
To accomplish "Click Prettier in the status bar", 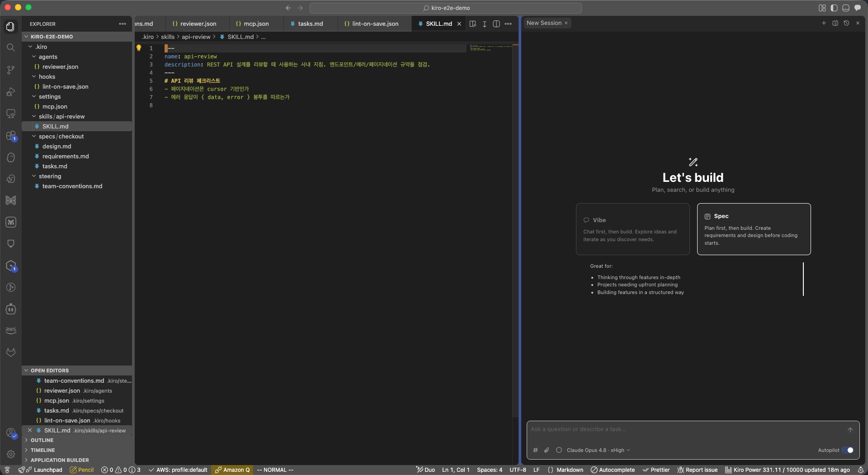I will 656,470.
